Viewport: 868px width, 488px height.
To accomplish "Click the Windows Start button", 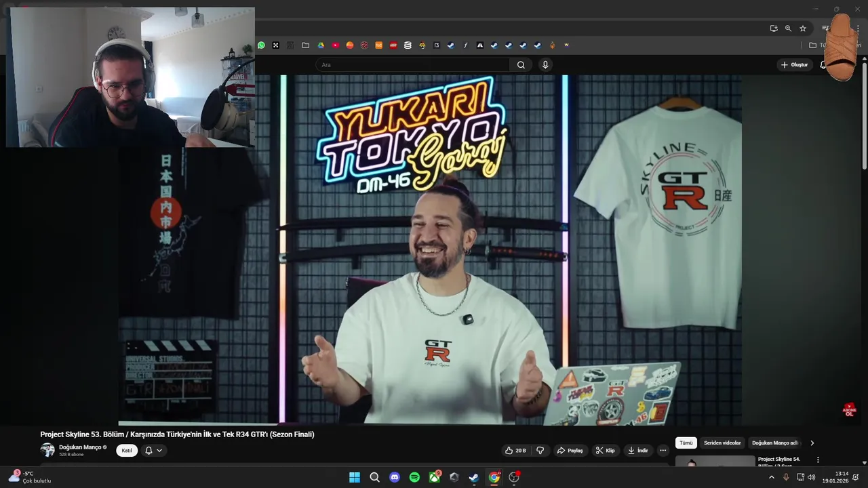I will coord(355,477).
